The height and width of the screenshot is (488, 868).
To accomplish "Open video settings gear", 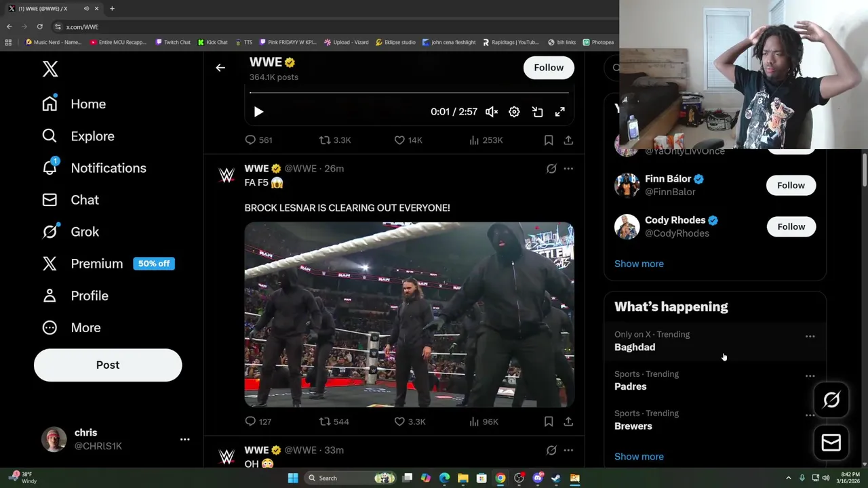I will click(x=514, y=112).
